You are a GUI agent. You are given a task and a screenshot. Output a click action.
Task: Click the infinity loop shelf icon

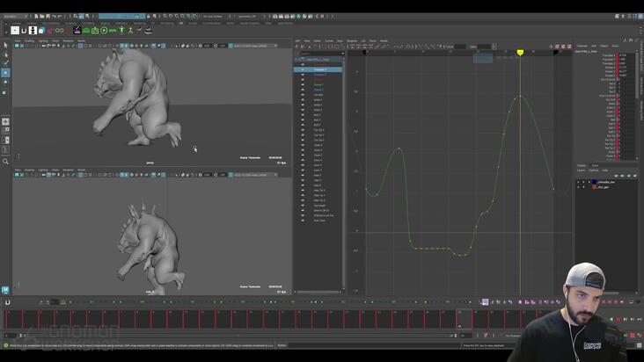coord(60,31)
